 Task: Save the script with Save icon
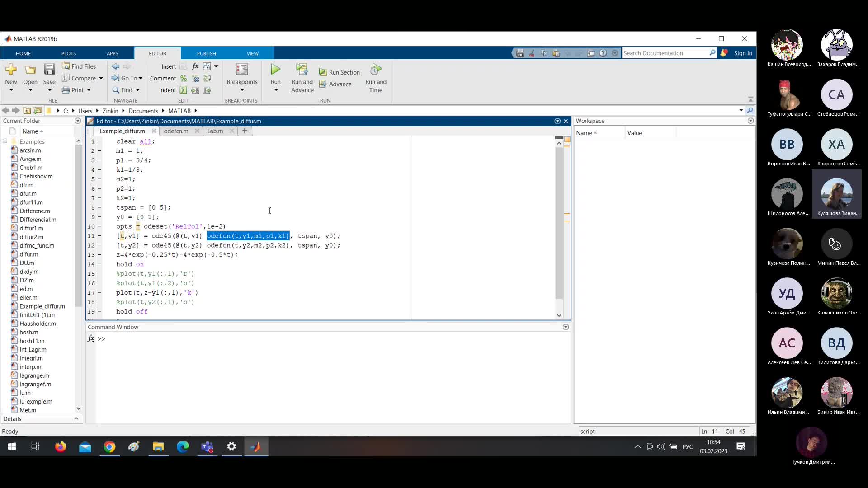[x=49, y=70]
